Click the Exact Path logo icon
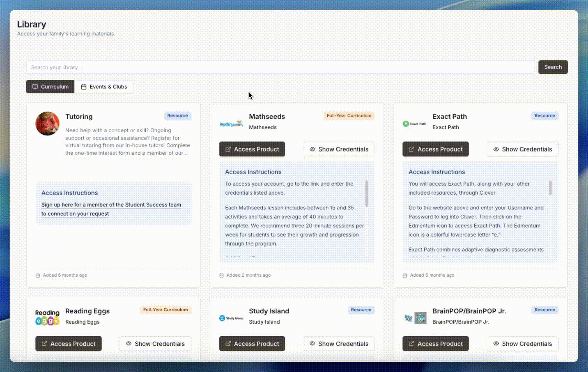Image resolution: width=588 pixels, height=372 pixels. coord(414,124)
